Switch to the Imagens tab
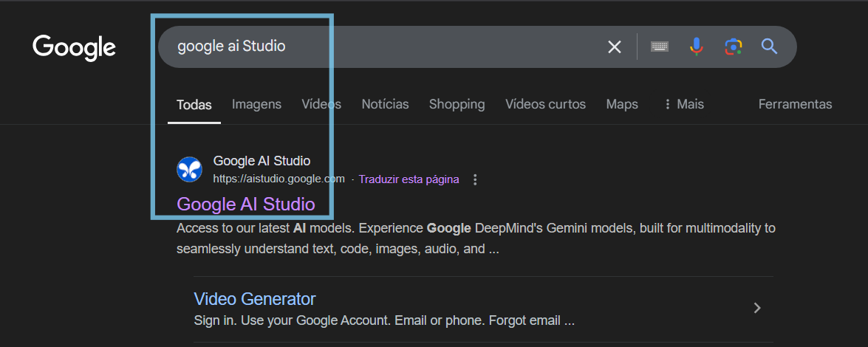 pos(256,104)
